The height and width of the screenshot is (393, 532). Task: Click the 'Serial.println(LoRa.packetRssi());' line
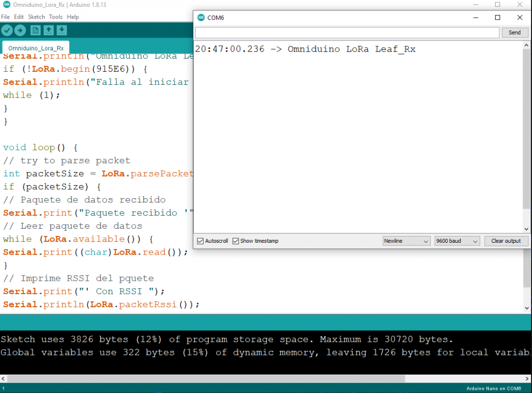(x=101, y=305)
